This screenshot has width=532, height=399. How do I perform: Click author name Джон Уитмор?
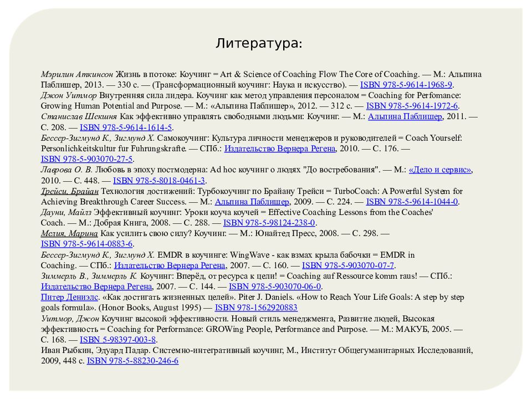(69, 95)
